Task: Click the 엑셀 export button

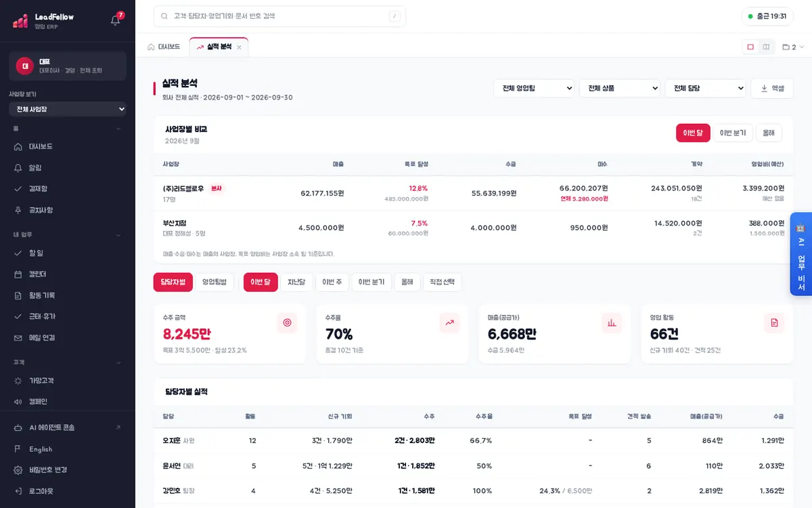Action: coord(772,88)
